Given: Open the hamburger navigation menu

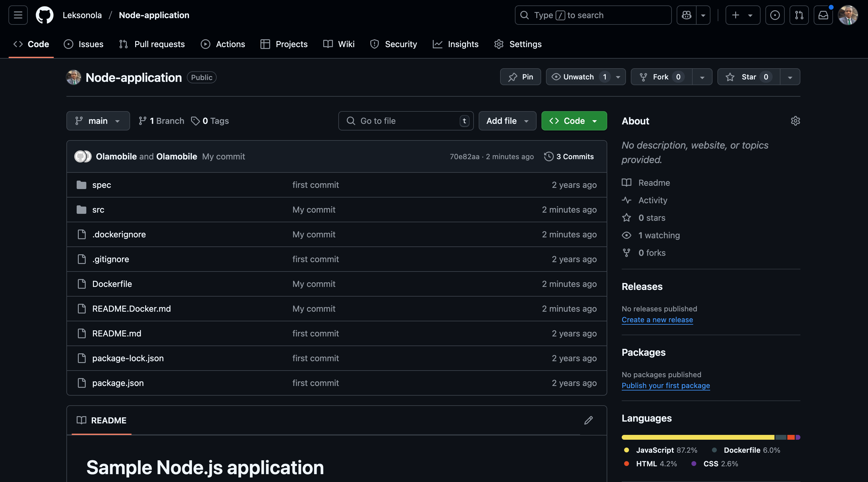Looking at the screenshot, I should click(18, 15).
